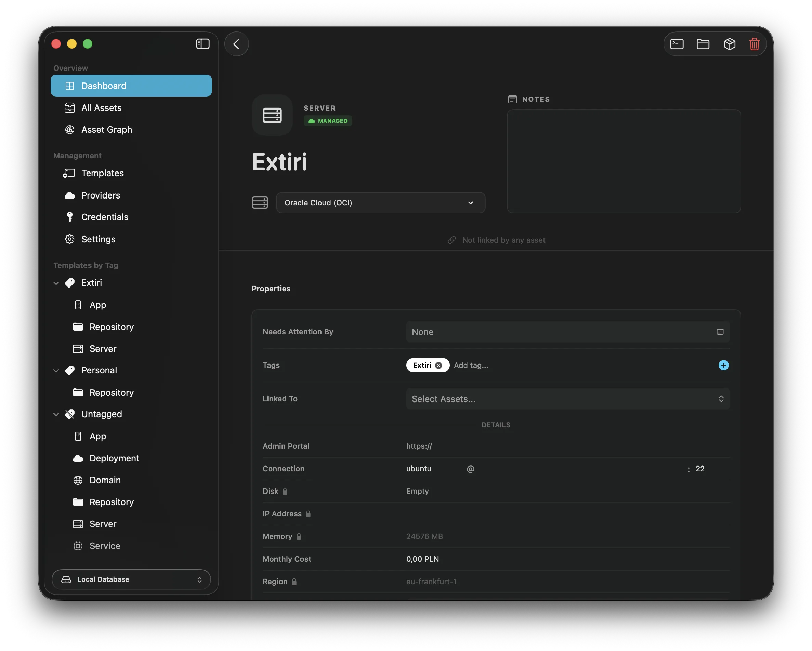Viewport: 812px width, 651px height.
Task: Click the package cube icon in toolbar
Action: (x=730, y=44)
